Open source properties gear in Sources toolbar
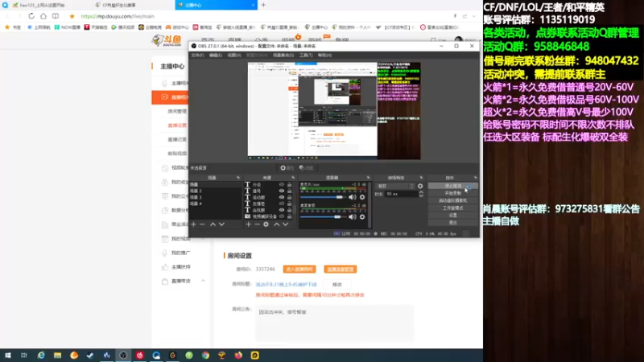Image resolution: width=644 pixels, height=362 pixels. [266, 224]
